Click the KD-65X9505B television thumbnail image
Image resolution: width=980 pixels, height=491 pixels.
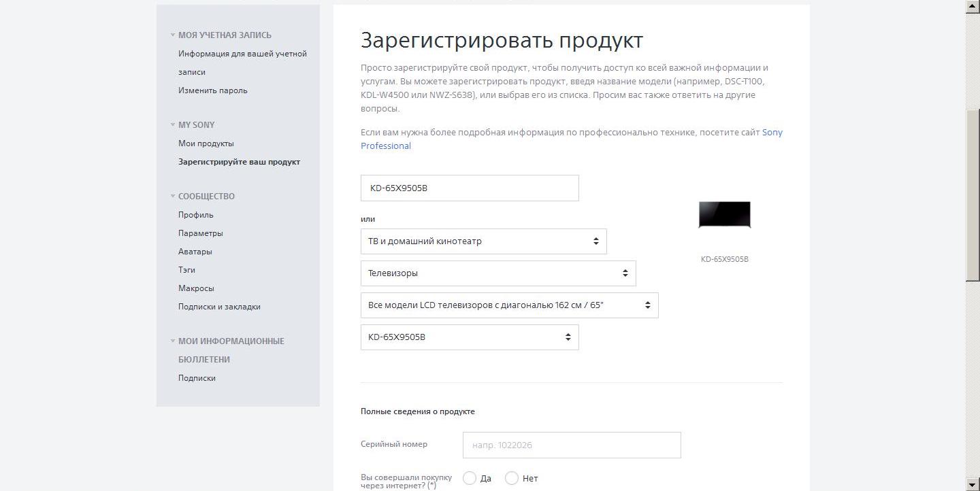click(x=724, y=215)
